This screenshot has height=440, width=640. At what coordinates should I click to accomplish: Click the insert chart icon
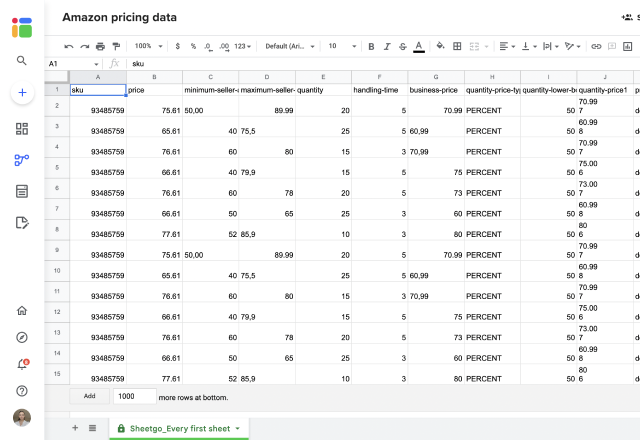pyautogui.click(x=628, y=47)
